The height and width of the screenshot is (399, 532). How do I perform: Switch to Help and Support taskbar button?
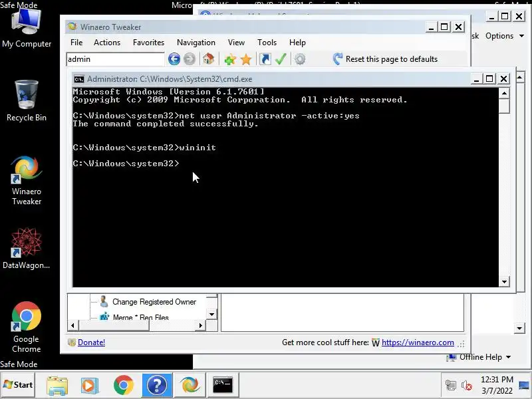[157, 385]
